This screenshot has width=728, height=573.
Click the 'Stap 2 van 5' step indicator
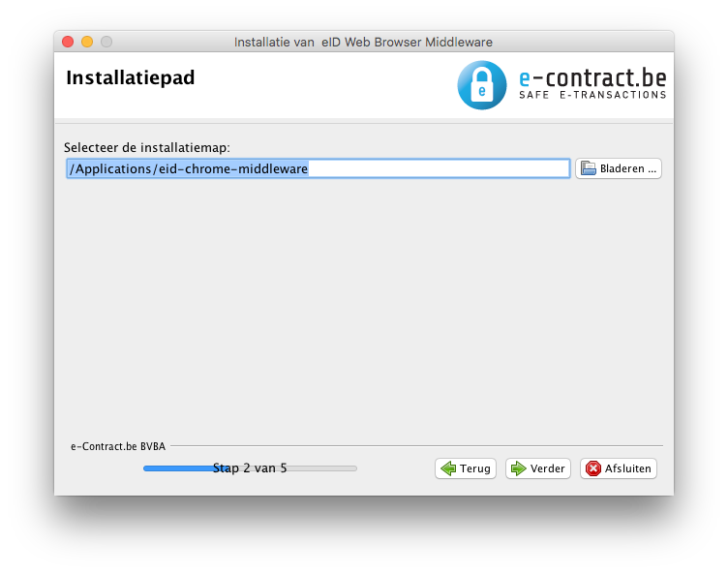coord(250,468)
